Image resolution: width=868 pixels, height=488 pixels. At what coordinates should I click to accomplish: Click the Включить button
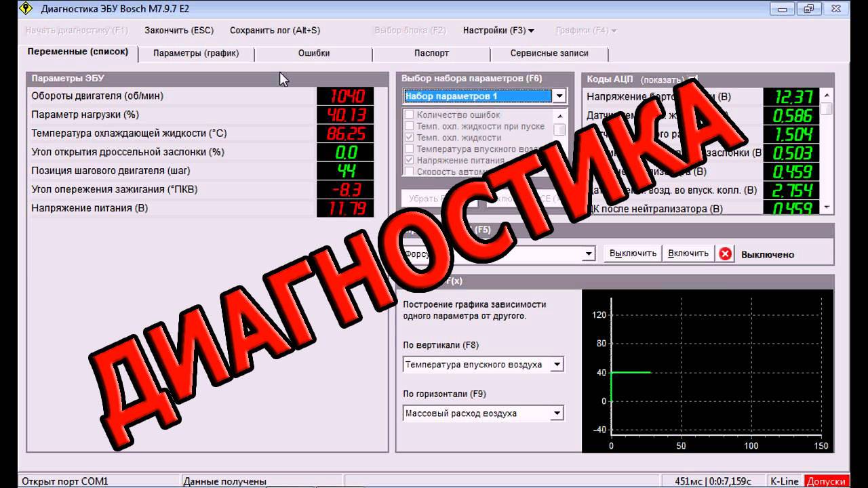point(688,253)
